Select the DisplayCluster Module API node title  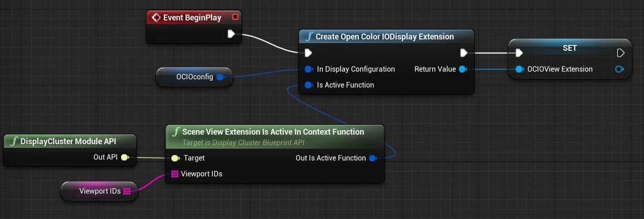point(68,141)
